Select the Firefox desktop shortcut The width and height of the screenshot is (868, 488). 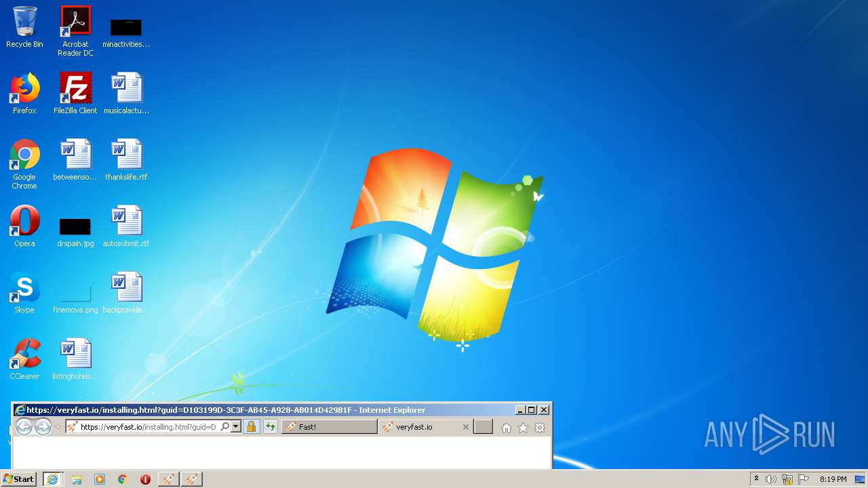coord(24,94)
